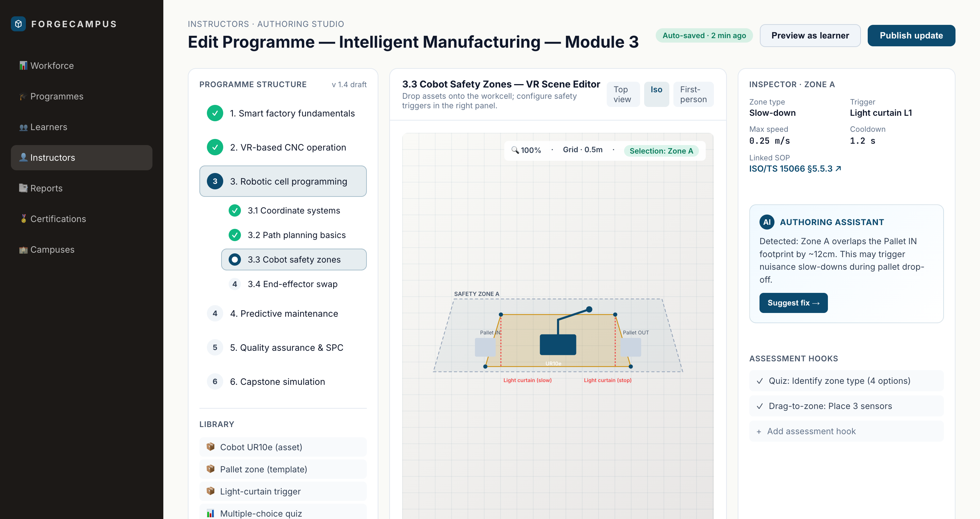Screen dimensions: 980x519
Task: Click the plus icon for Add assessment hook
Action: click(759, 431)
